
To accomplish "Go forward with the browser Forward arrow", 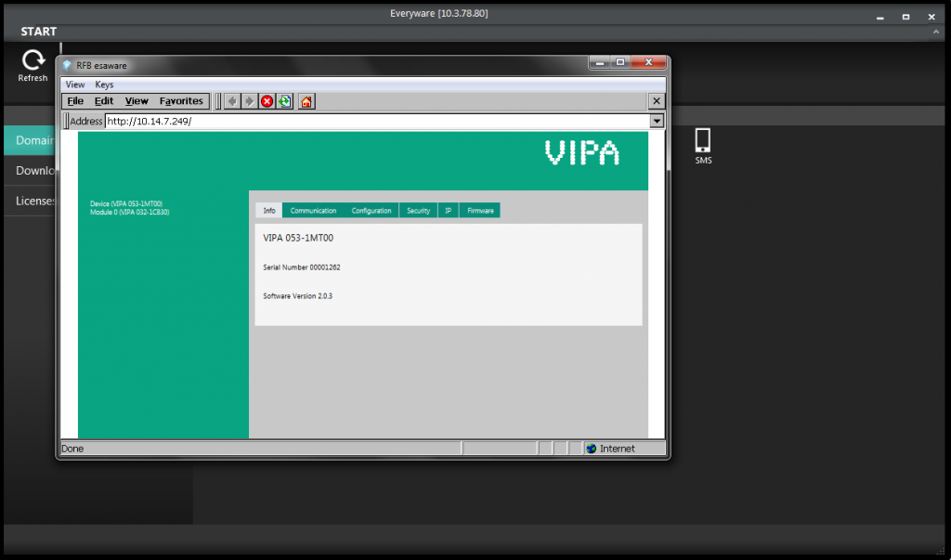I will tap(249, 101).
